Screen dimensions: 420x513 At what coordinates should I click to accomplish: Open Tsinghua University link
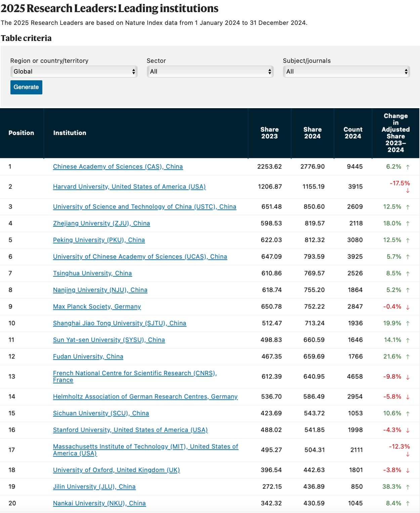(x=92, y=273)
